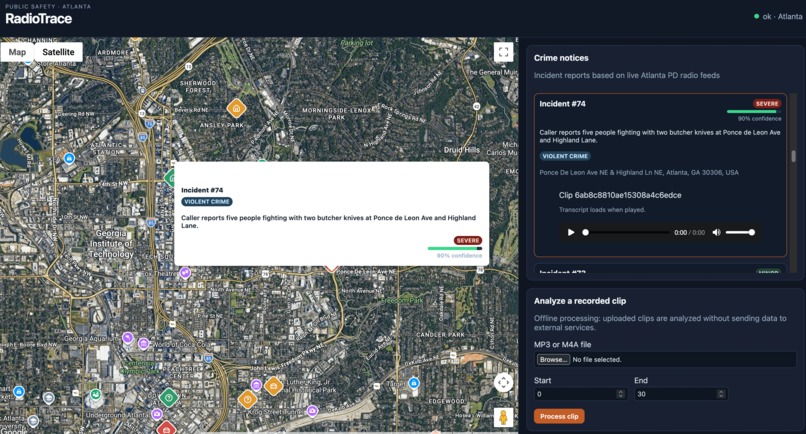Screen dimensions: 806x434
Task: Switch to the Map view type
Action: click(17, 52)
